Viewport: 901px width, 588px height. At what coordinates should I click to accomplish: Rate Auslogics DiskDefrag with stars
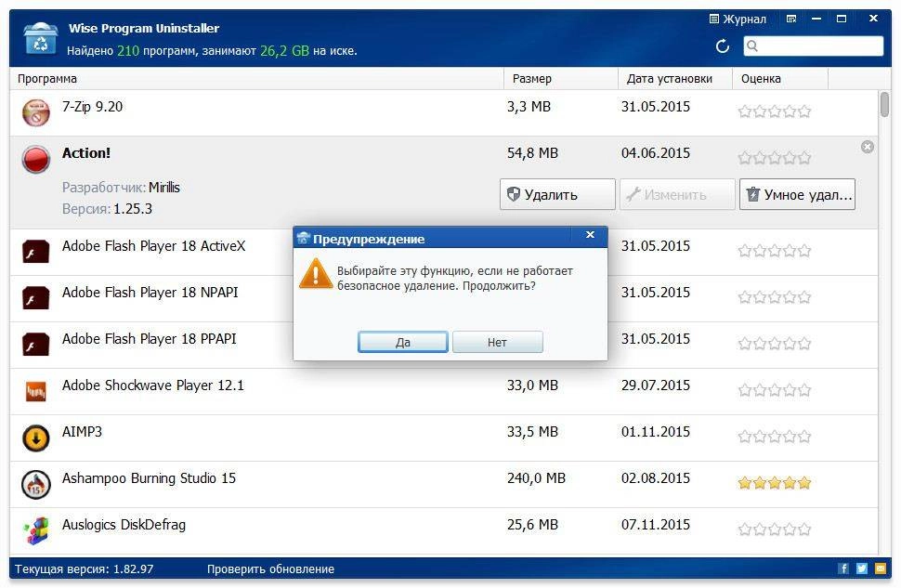click(x=774, y=529)
